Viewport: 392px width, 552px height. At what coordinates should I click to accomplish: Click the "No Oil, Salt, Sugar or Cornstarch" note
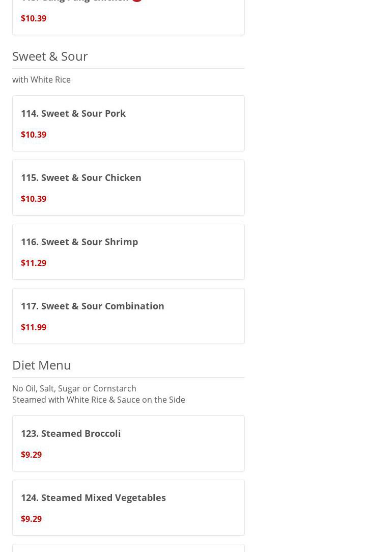click(74, 388)
